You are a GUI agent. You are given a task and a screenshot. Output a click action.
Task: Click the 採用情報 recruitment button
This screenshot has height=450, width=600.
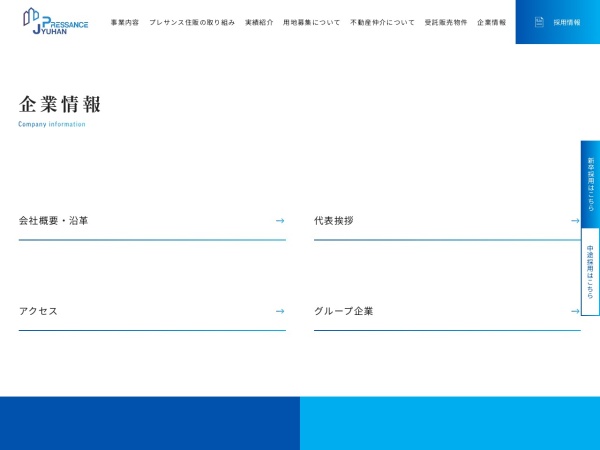click(x=558, y=22)
